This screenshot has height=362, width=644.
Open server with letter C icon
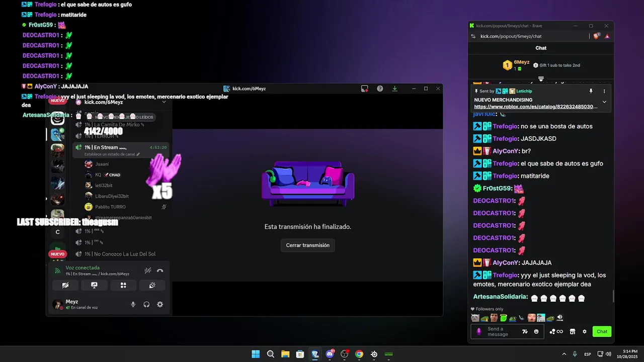(57, 232)
